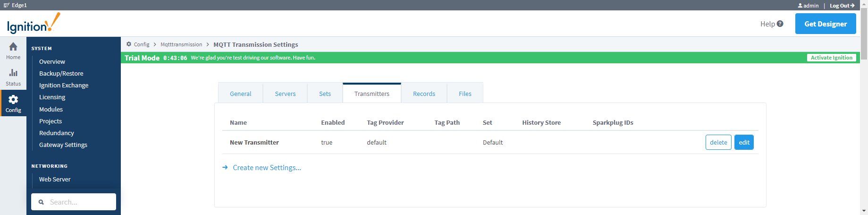Image resolution: width=868 pixels, height=215 pixels.
Task: Click Create new Settings link
Action: 267,167
